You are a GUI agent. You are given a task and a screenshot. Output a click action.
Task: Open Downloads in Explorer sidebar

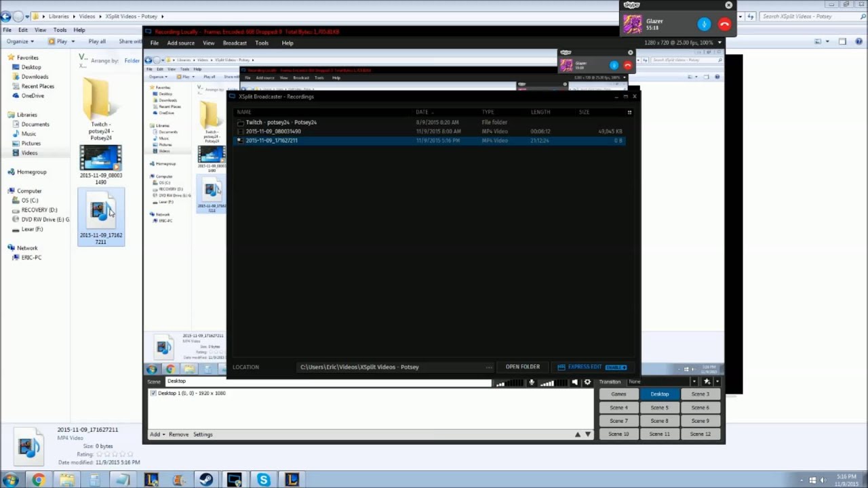coord(35,77)
